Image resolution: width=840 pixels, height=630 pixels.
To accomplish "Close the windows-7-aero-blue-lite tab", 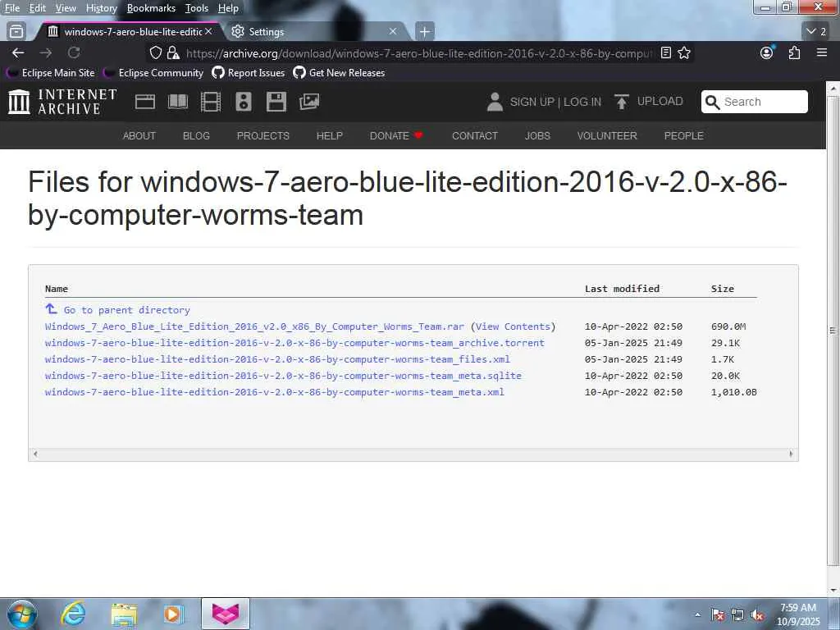I will (x=208, y=32).
